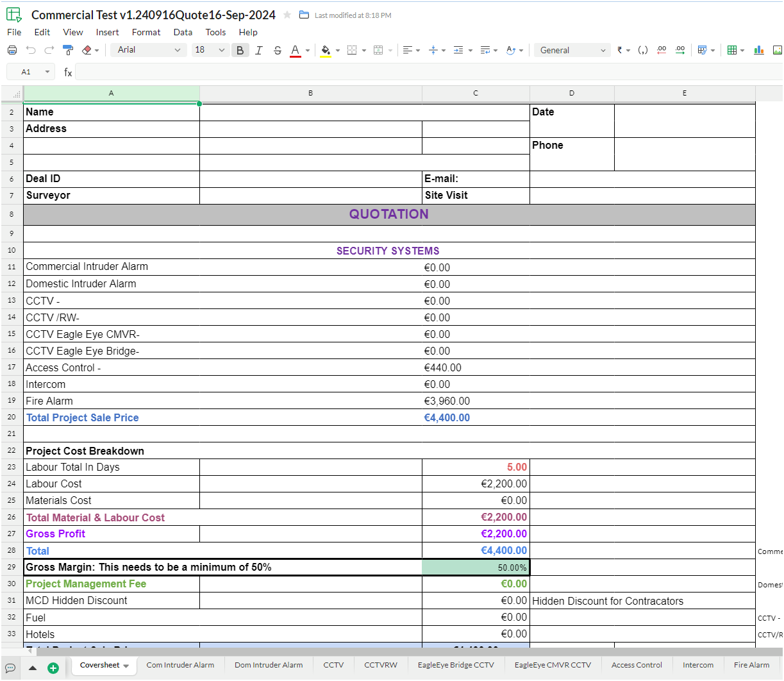The width and height of the screenshot is (784, 681).
Task: Click the Insert chart icon
Action: point(759,50)
